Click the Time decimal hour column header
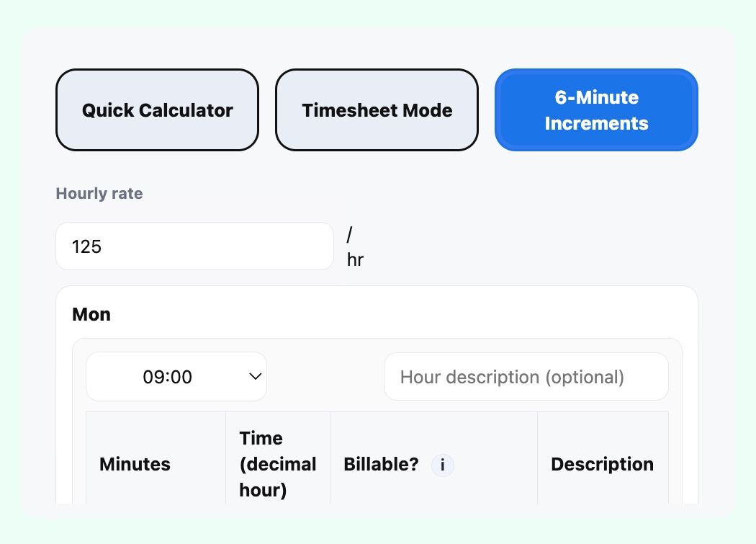The height and width of the screenshot is (544, 756). tap(278, 465)
